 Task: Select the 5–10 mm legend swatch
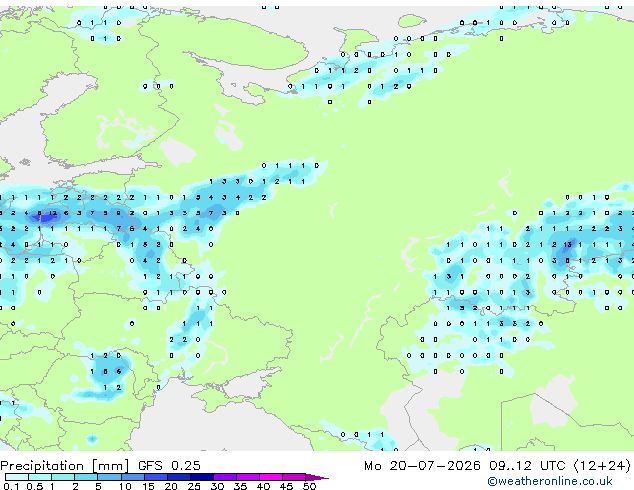[x=110, y=477]
